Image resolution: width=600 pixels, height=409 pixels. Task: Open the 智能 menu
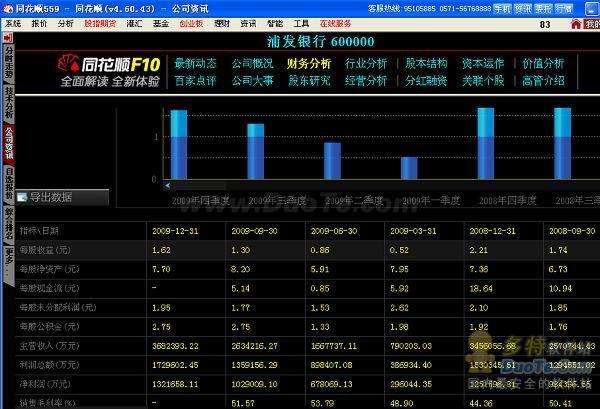coord(275,24)
